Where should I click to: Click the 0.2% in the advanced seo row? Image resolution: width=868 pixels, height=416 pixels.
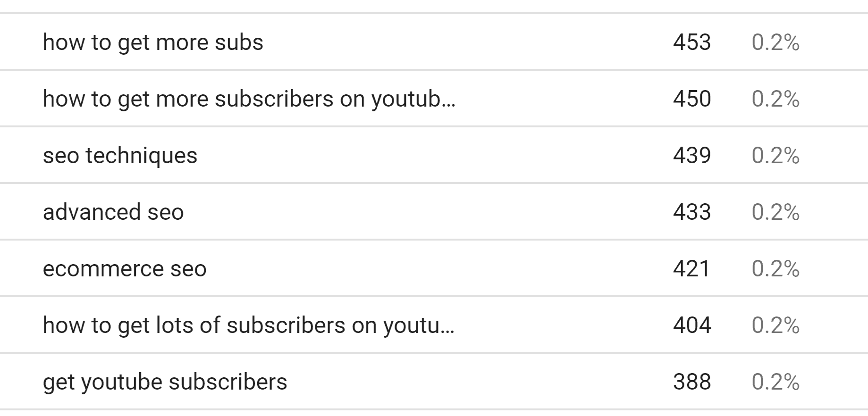tap(775, 212)
